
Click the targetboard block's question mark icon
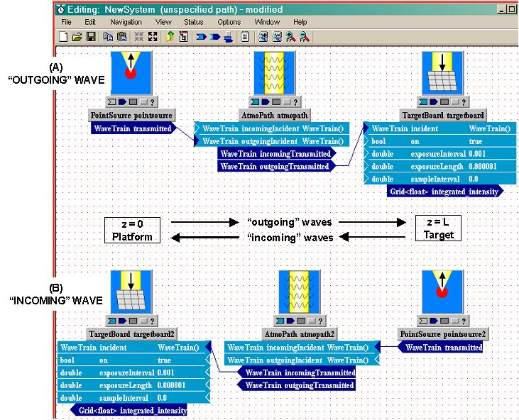(464, 102)
